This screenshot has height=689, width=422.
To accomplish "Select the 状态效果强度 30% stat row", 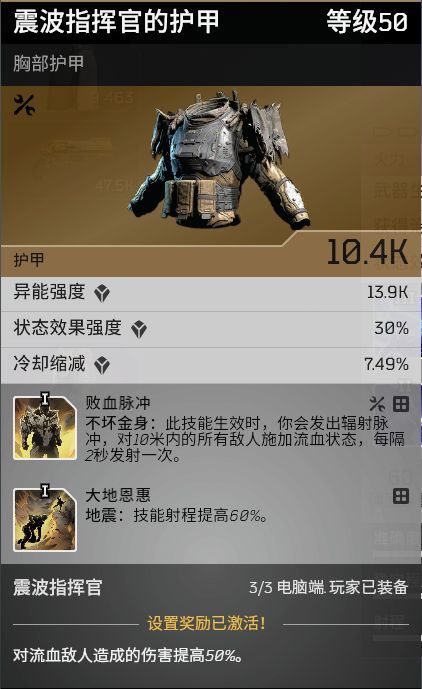I will click(x=211, y=330).
